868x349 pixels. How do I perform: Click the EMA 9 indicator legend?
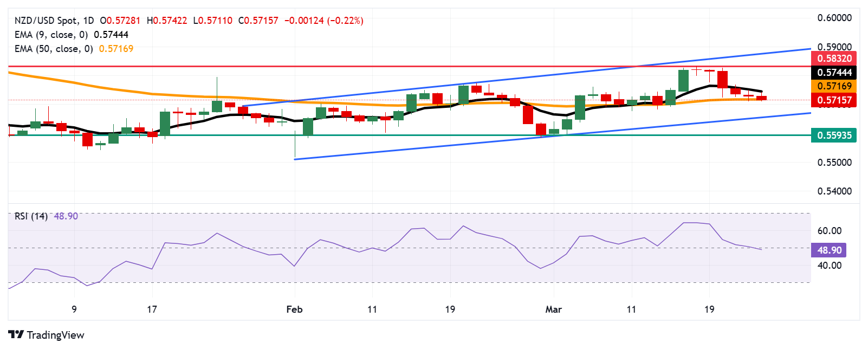click(51, 35)
